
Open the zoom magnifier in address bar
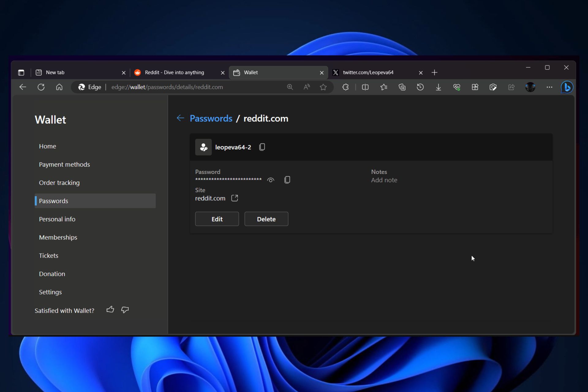click(x=290, y=87)
